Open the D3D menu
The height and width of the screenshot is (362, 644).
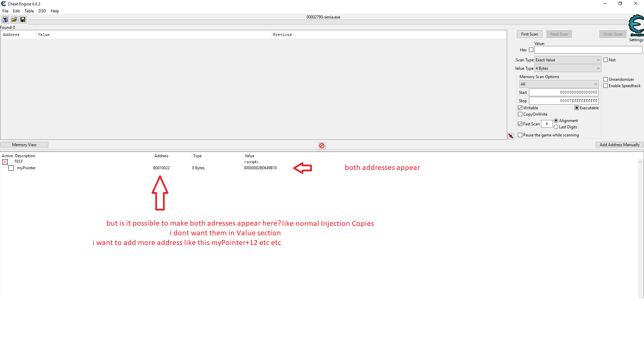click(42, 11)
